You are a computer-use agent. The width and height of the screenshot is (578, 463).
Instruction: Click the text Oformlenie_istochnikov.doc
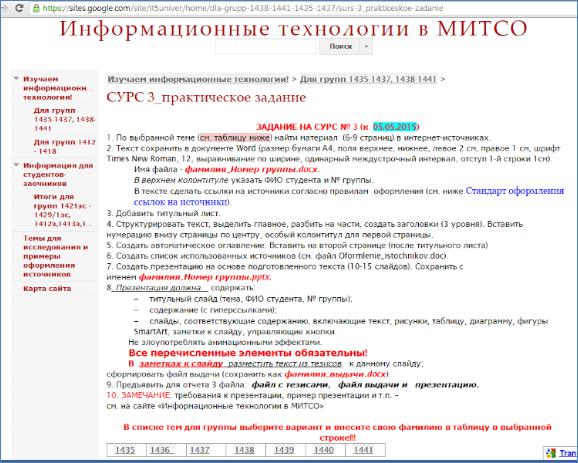pos(391,256)
